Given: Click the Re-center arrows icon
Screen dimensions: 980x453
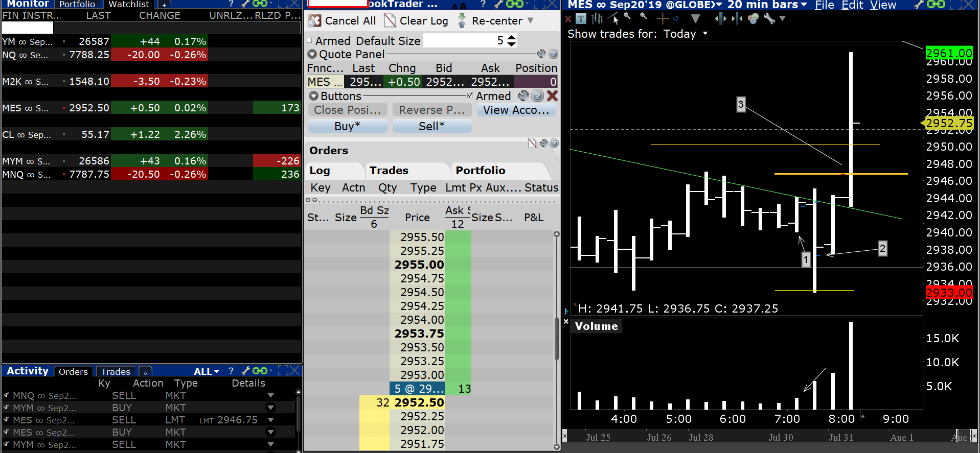Looking at the screenshot, I should coord(462,20).
